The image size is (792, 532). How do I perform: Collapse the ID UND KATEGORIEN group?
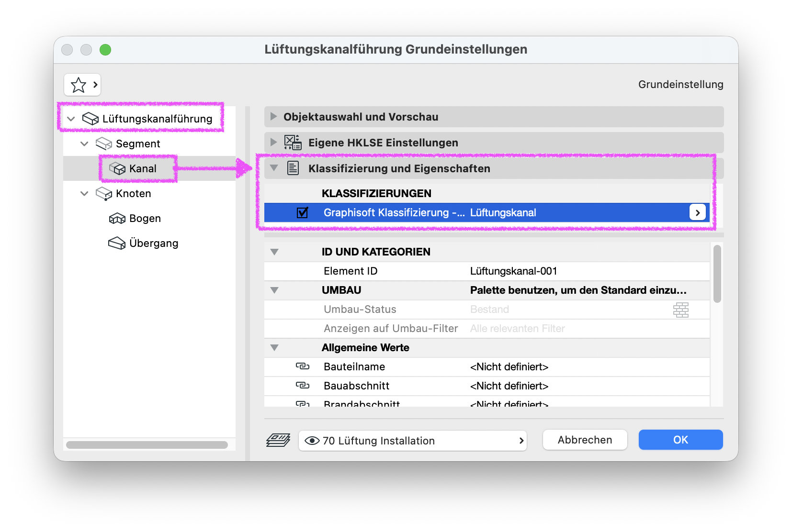274,252
